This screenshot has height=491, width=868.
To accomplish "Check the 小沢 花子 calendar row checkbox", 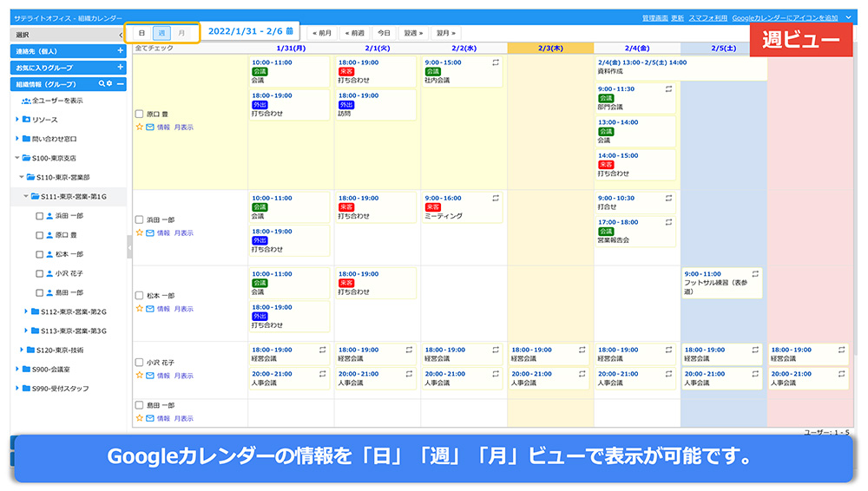I will pos(140,363).
